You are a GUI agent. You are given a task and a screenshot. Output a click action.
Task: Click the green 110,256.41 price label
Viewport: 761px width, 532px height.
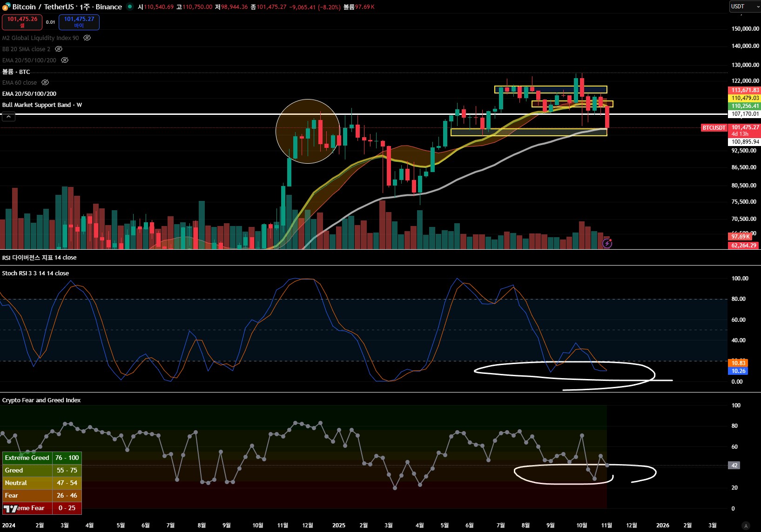point(745,106)
